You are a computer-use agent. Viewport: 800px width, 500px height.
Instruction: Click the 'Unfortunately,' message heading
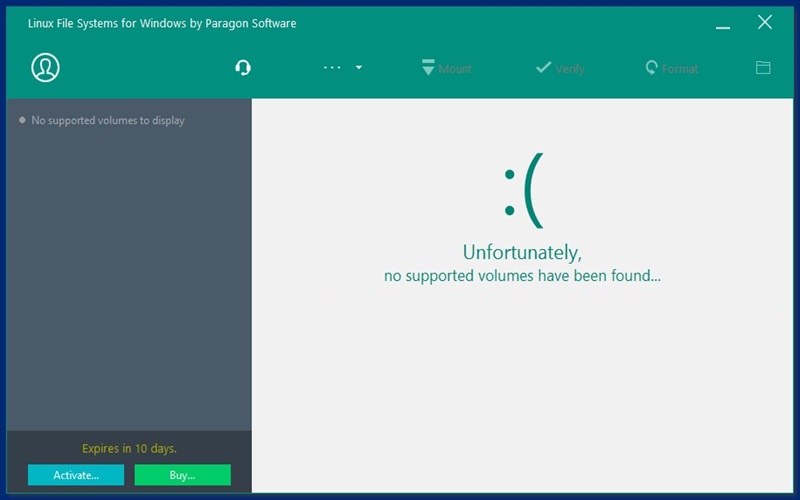522,252
